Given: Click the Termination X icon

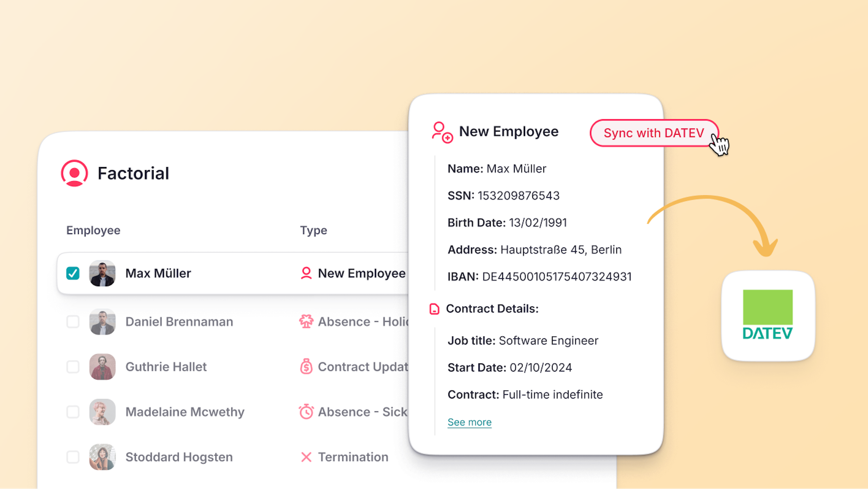Looking at the screenshot, I should click(306, 457).
